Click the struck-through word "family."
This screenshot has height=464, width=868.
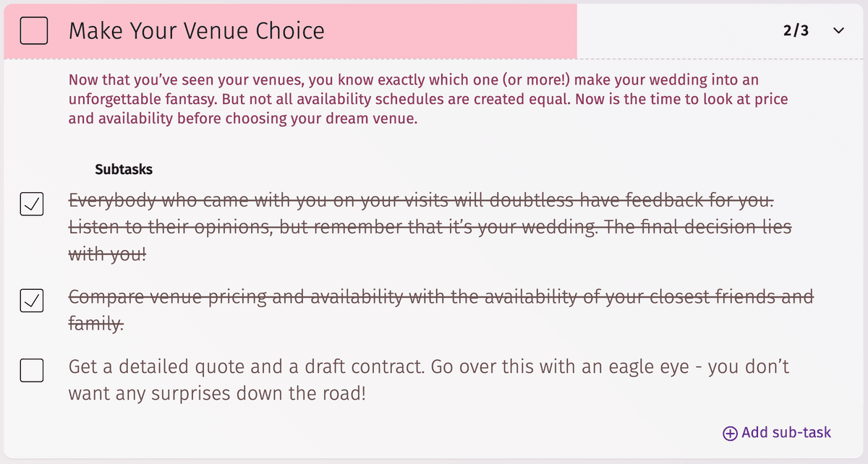pos(96,325)
